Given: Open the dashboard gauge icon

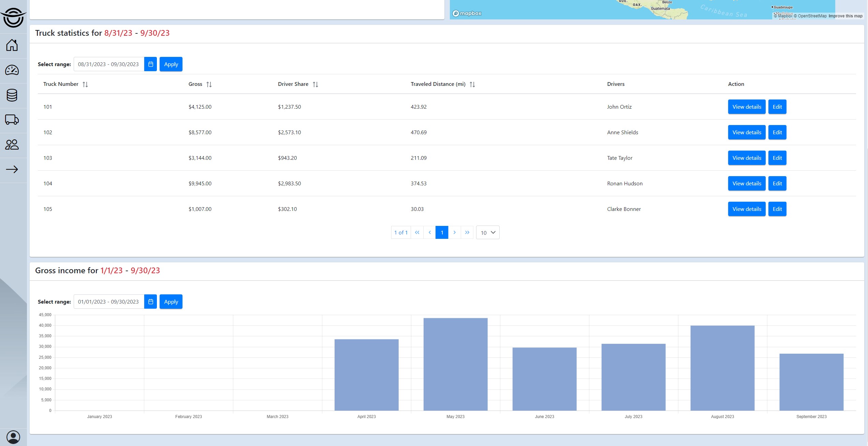Looking at the screenshot, I should [12, 71].
